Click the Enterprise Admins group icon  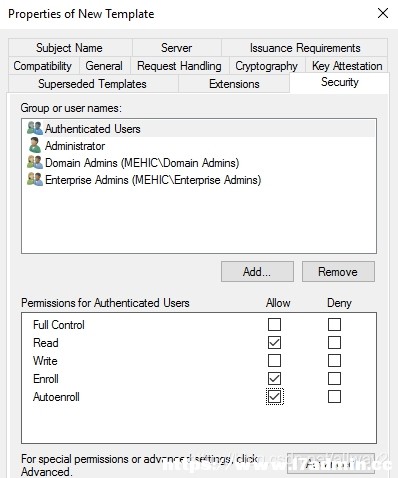coord(35,179)
